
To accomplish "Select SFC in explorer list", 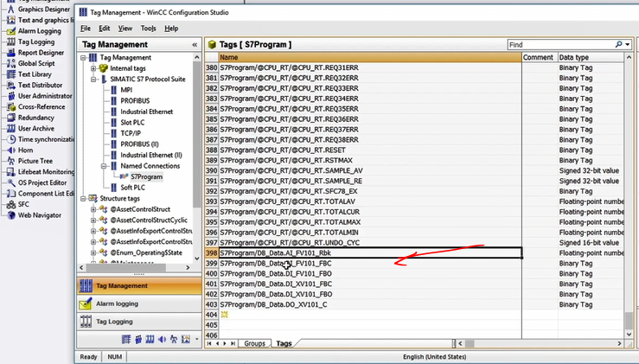I will pos(23,204).
